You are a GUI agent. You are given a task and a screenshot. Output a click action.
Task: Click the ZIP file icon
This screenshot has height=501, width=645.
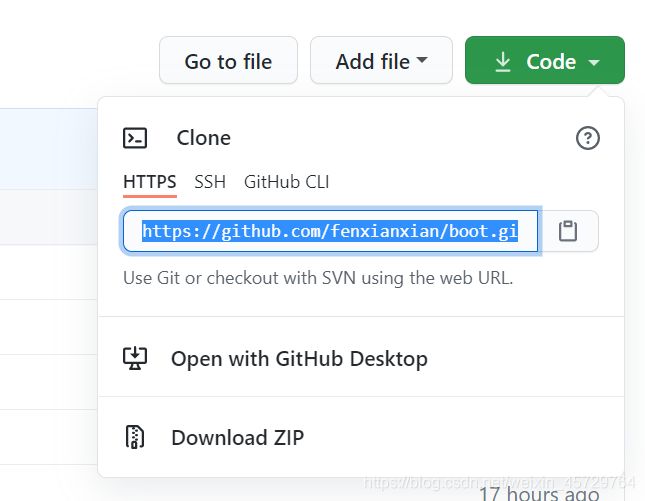(135, 437)
